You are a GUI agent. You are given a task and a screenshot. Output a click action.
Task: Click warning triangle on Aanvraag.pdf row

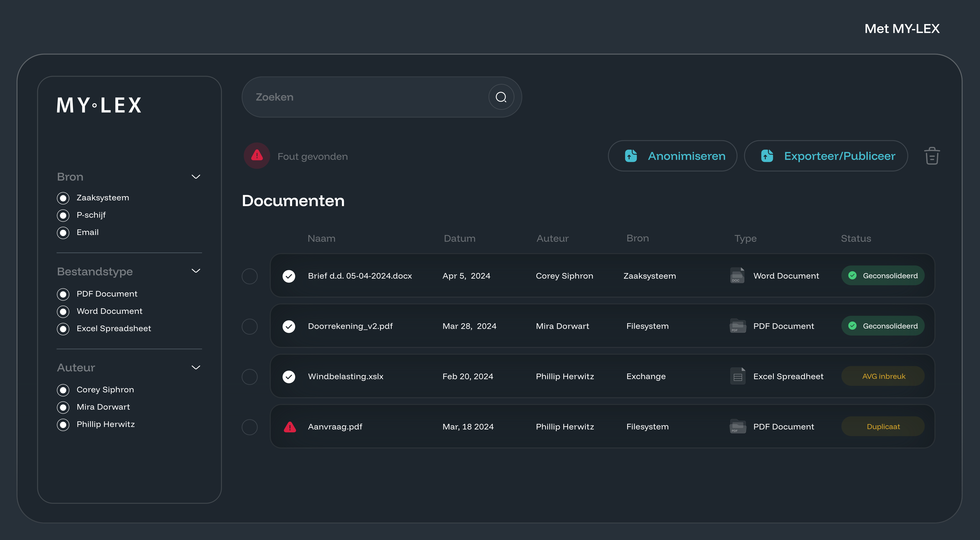[290, 427]
